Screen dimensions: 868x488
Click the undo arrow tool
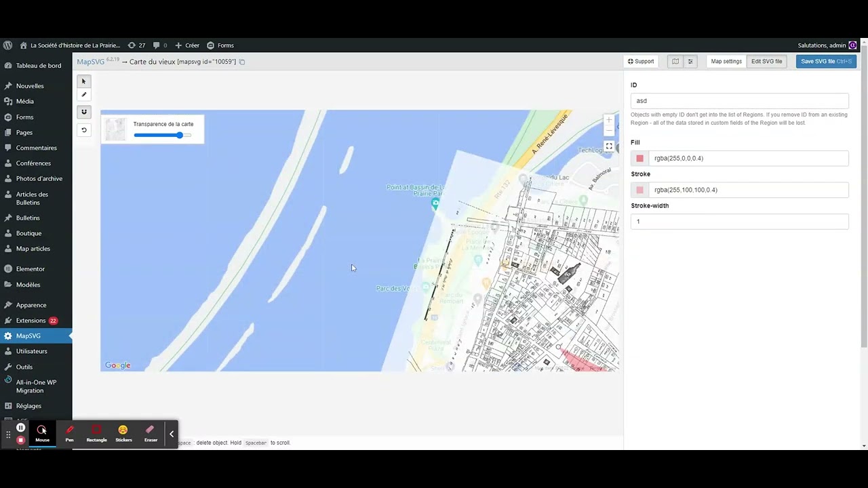click(84, 130)
